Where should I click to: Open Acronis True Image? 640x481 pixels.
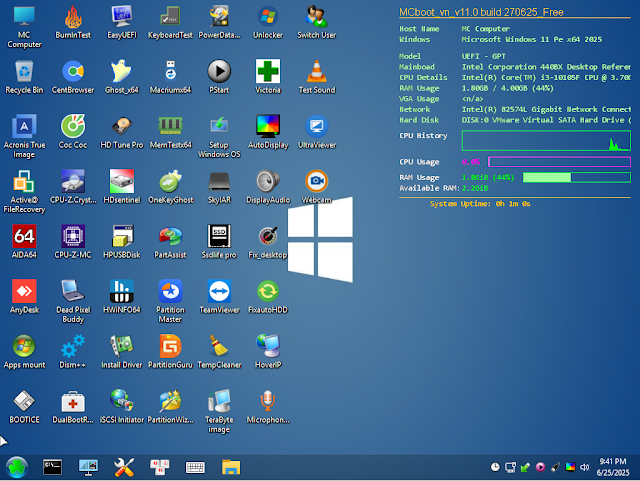24,136
